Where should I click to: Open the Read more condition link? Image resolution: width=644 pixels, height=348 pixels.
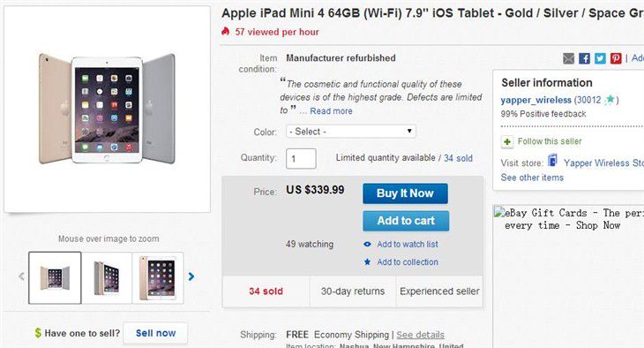pos(331,111)
